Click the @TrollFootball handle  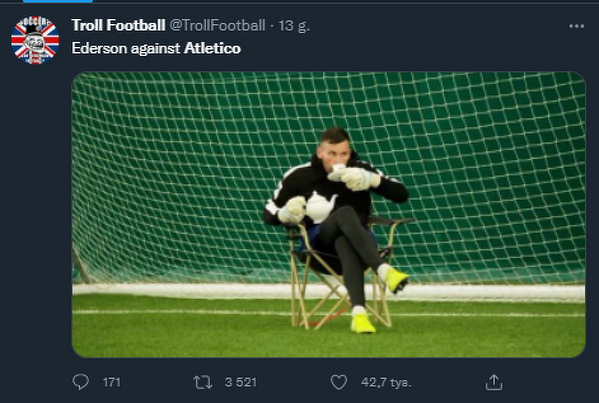(217, 26)
